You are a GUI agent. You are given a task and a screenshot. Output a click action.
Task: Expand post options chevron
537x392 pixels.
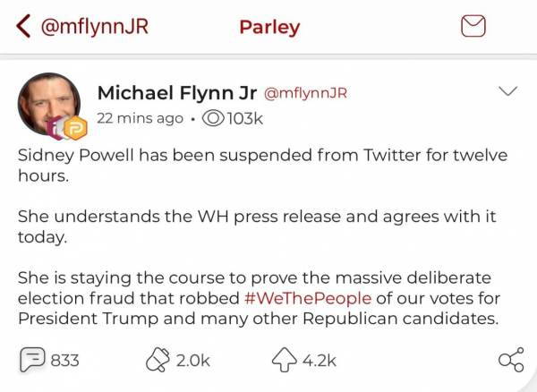[x=507, y=92]
